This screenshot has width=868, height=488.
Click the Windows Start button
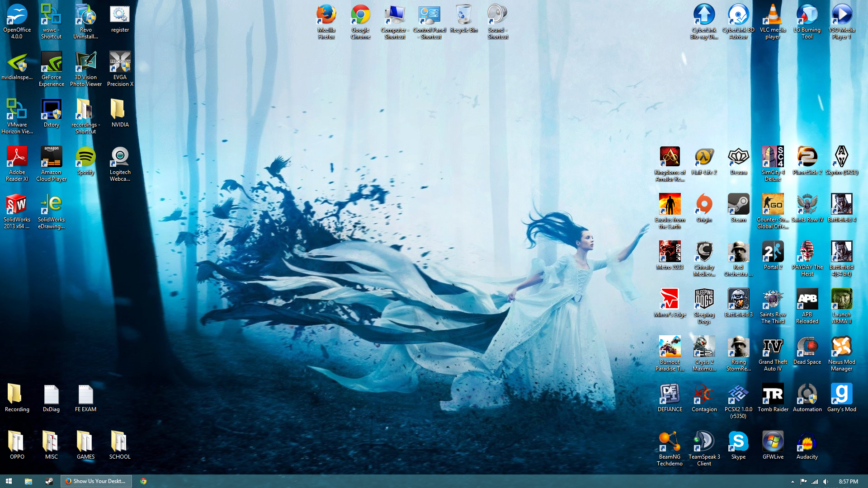[9, 481]
